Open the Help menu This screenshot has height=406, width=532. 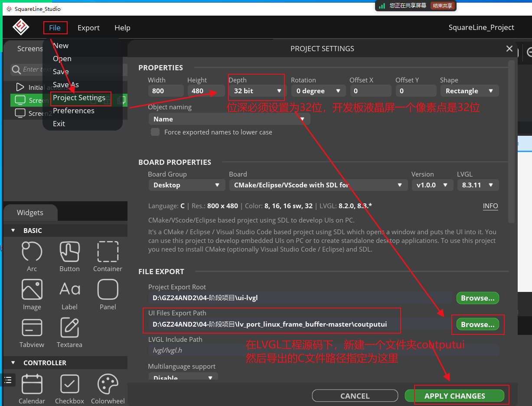click(122, 27)
